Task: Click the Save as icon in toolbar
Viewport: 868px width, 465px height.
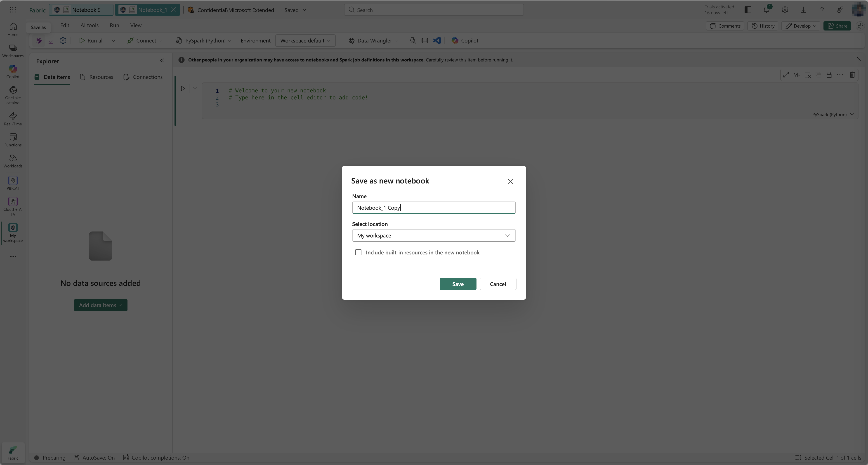Action: coord(39,41)
